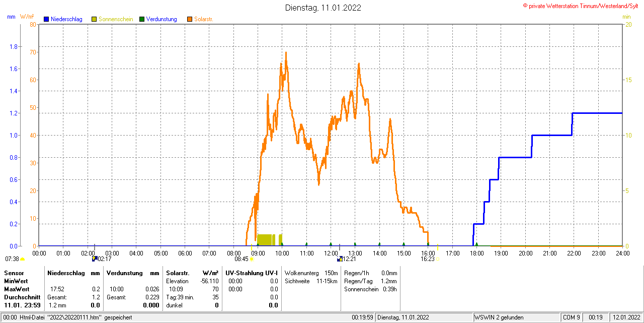644x323 pixels.
Task: Click the green Verdunstung legend swatch
Action: click(142, 19)
